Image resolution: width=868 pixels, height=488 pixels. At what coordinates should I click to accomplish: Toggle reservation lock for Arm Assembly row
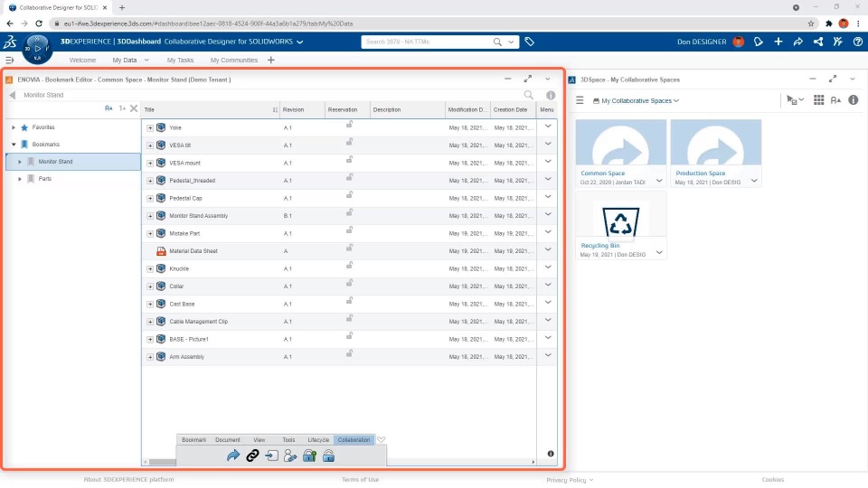pyautogui.click(x=349, y=354)
